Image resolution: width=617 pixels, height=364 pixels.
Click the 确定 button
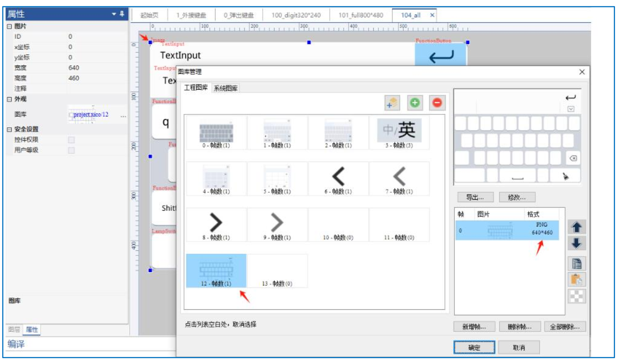(x=474, y=347)
